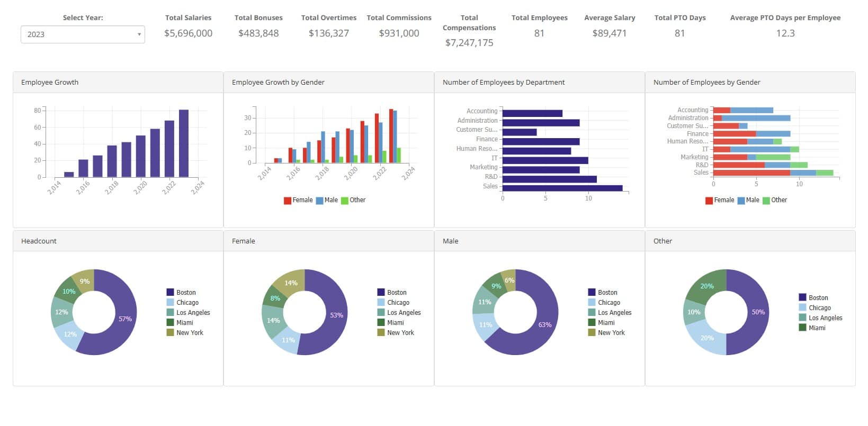
Task: Click the R&D bar in Employees by Department
Action: (550, 179)
